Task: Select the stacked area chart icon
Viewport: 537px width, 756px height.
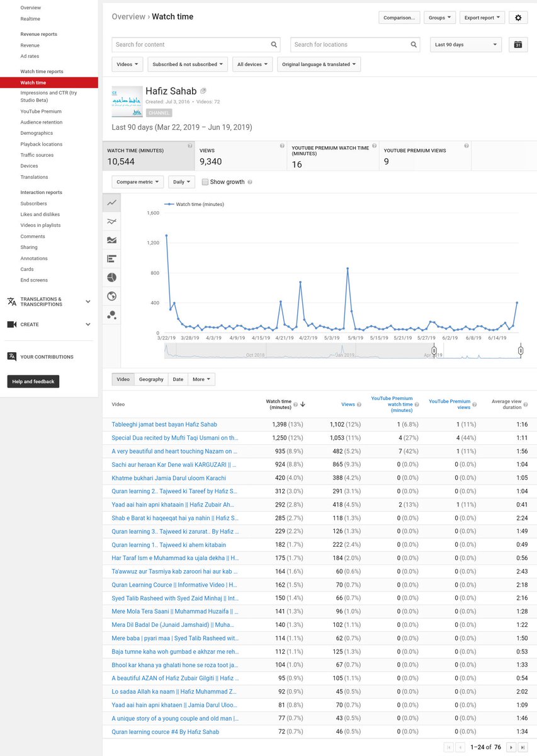Action: (112, 240)
